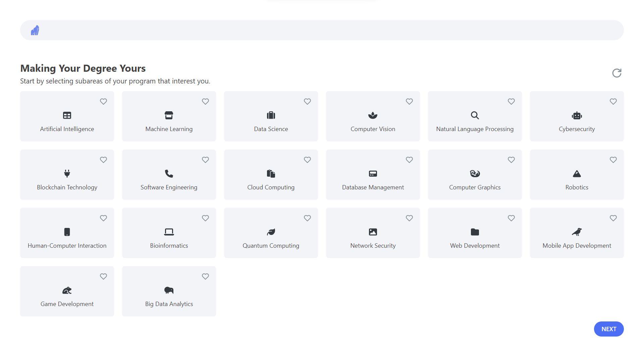This screenshot has height=362, width=644.
Task: Toggle heart on Robotics card
Action: [x=613, y=160]
